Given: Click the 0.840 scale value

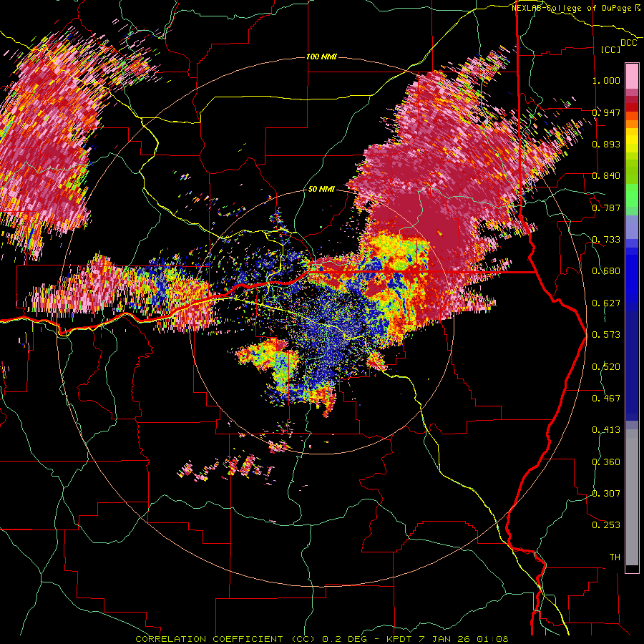Looking at the screenshot, I should [x=606, y=176].
